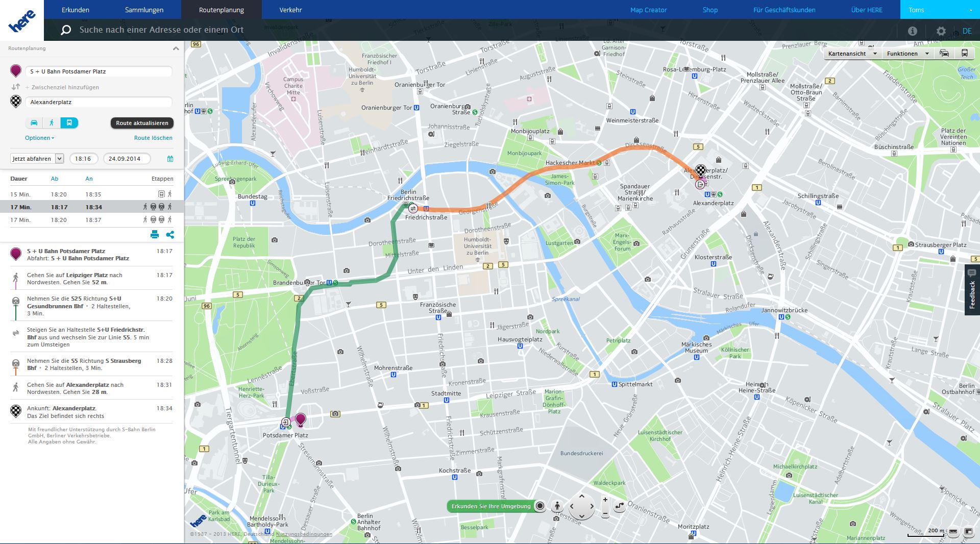Open Nutzungsbedingungen link
980x544 pixels.
(304, 534)
